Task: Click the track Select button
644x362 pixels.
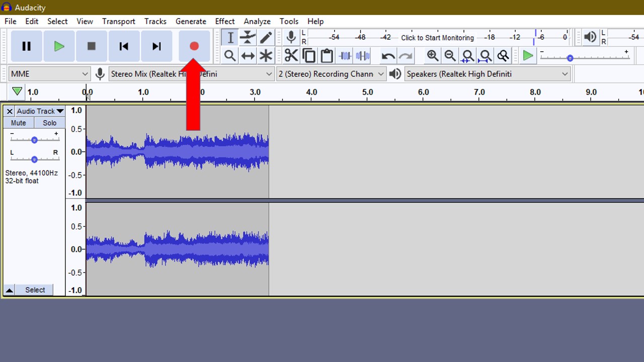Action: pyautogui.click(x=35, y=290)
